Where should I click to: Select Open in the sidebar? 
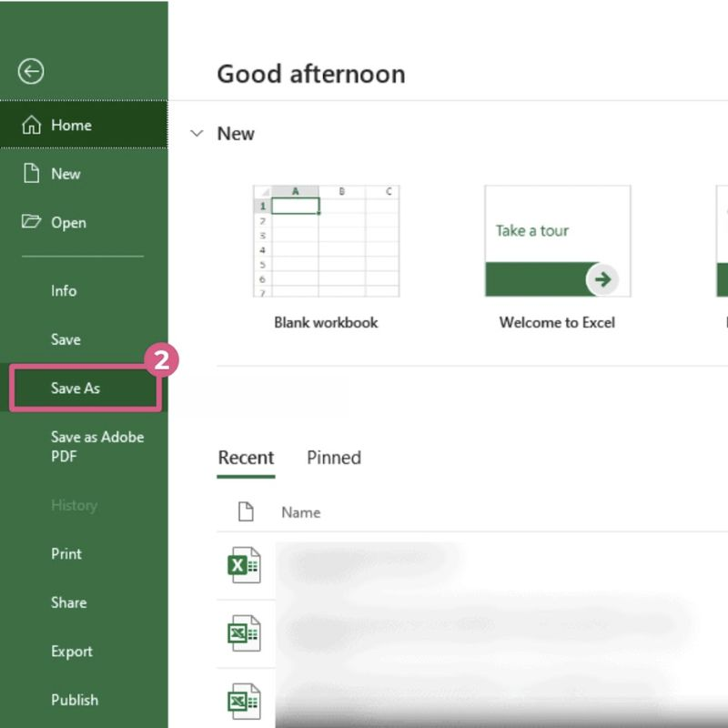point(84,222)
